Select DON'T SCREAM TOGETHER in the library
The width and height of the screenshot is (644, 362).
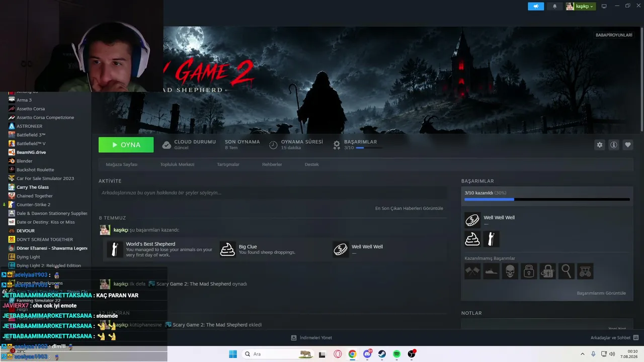pyautogui.click(x=45, y=239)
